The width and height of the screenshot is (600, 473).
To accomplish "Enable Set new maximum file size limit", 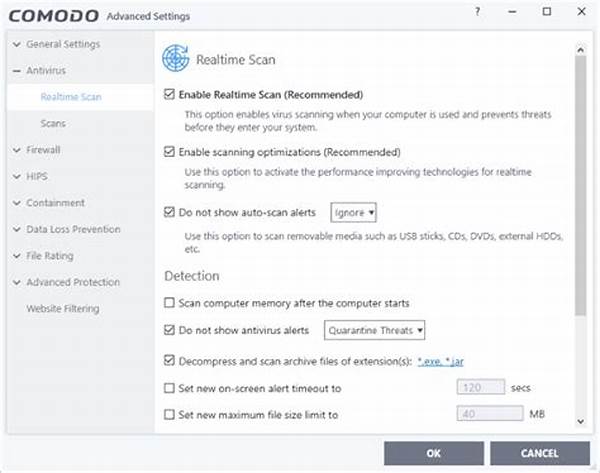I will pos(169,414).
